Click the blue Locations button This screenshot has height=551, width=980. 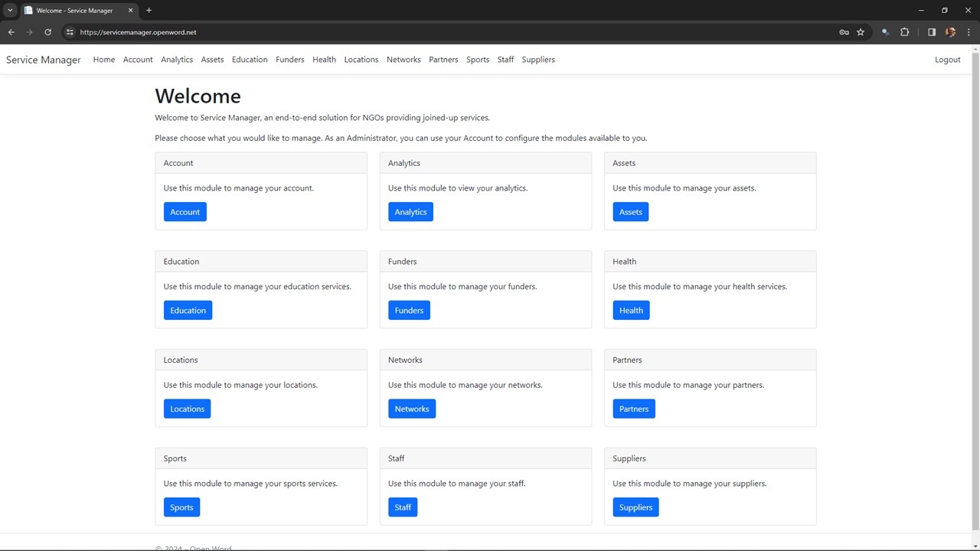point(188,409)
